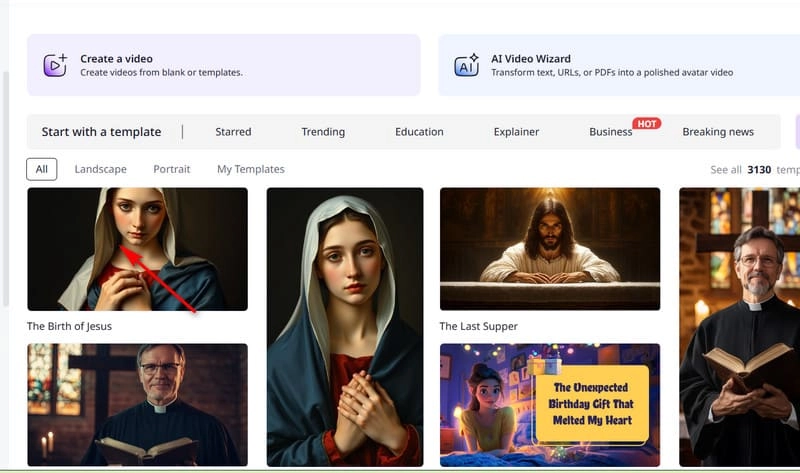The height and width of the screenshot is (473, 800).
Task: Open the My Templates filter
Action: 251,169
